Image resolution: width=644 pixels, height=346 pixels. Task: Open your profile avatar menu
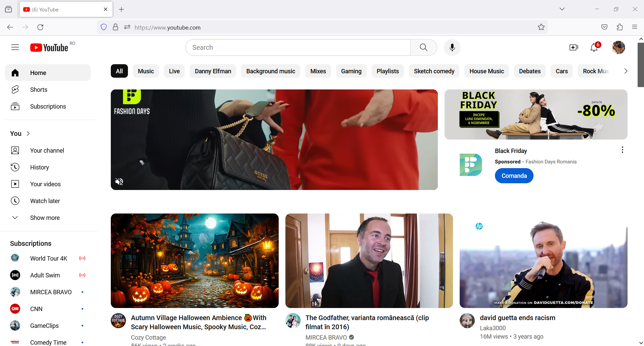tap(618, 47)
